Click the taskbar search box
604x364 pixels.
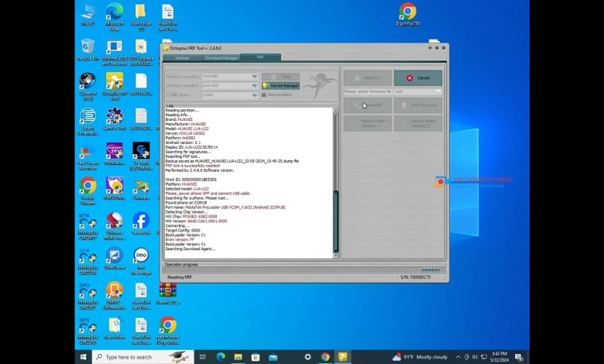[x=143, y=357]
